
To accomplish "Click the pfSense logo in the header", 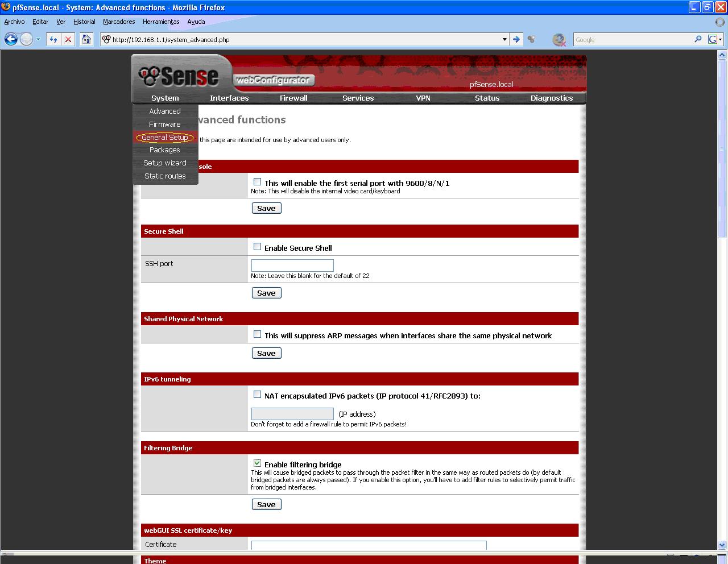I will click(x=179, y=76).
